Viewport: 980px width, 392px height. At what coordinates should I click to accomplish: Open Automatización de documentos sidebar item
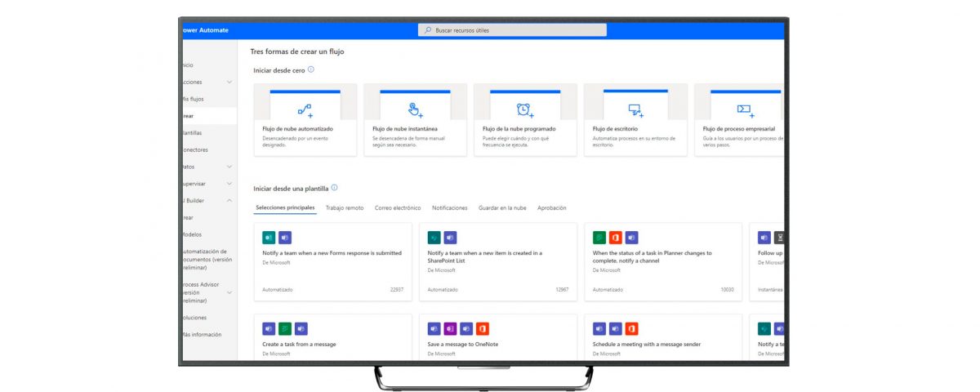tap(207, 259)
